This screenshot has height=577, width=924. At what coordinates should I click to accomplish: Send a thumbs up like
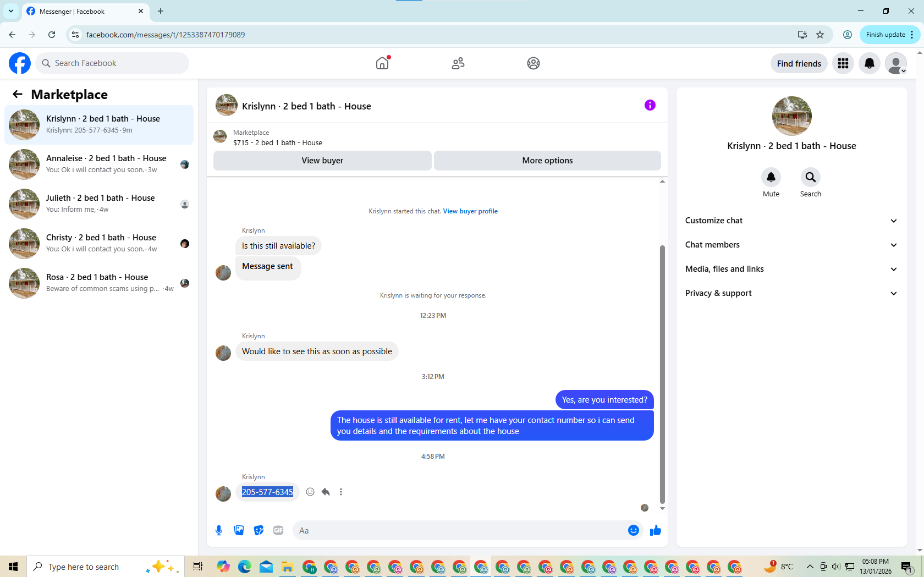[656, 530]
